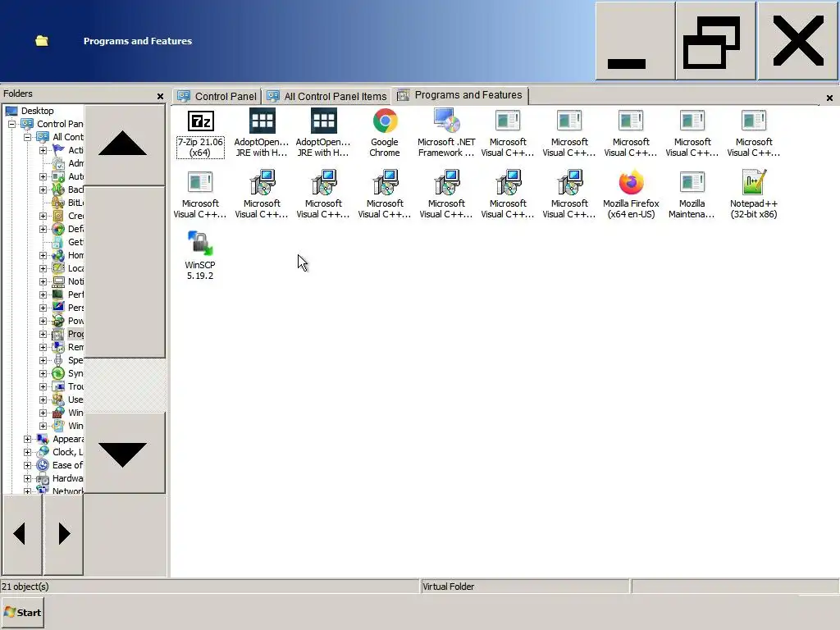Image resolution: width=840 pixels, height=630 pixels.
Task: Click the icon of the Pow tree row
Action: click(58, 321)
